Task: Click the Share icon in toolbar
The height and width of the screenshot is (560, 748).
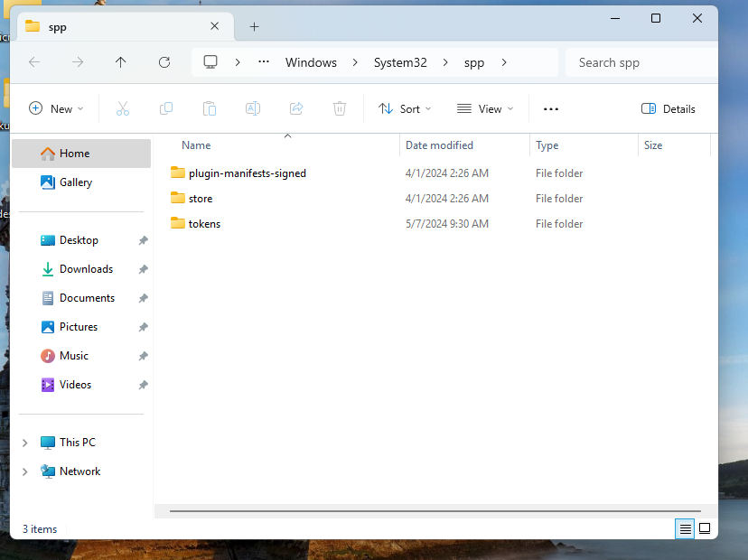Action: point(296,108)
